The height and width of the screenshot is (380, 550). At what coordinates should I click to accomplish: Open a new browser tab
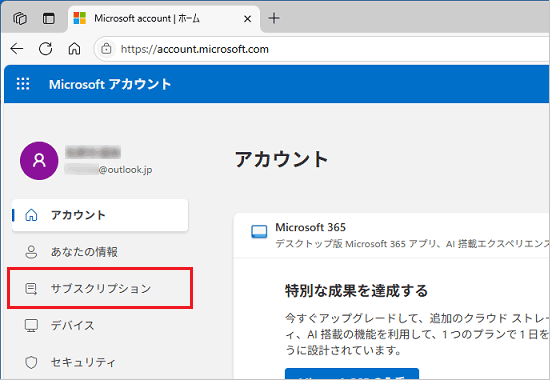pyautogui.click(x=274, y=18)
